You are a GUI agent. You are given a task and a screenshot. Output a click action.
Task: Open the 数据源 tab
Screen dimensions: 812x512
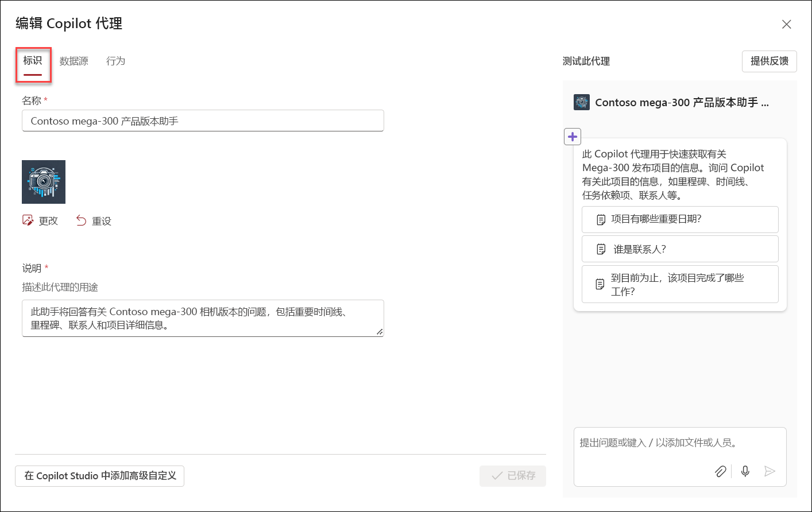[74, 61]
